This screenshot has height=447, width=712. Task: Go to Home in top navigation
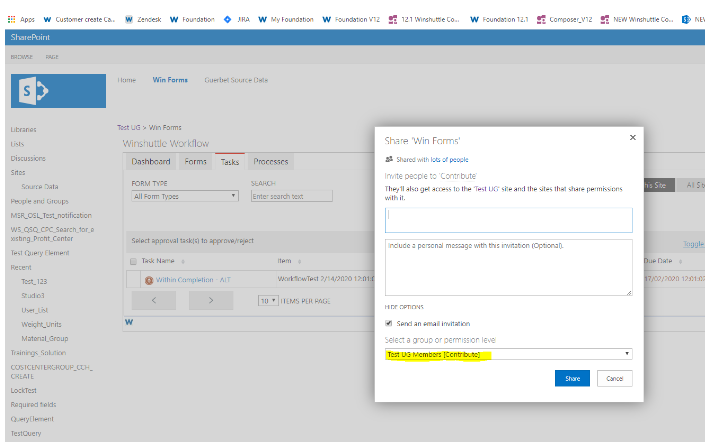tap(127, 80)
